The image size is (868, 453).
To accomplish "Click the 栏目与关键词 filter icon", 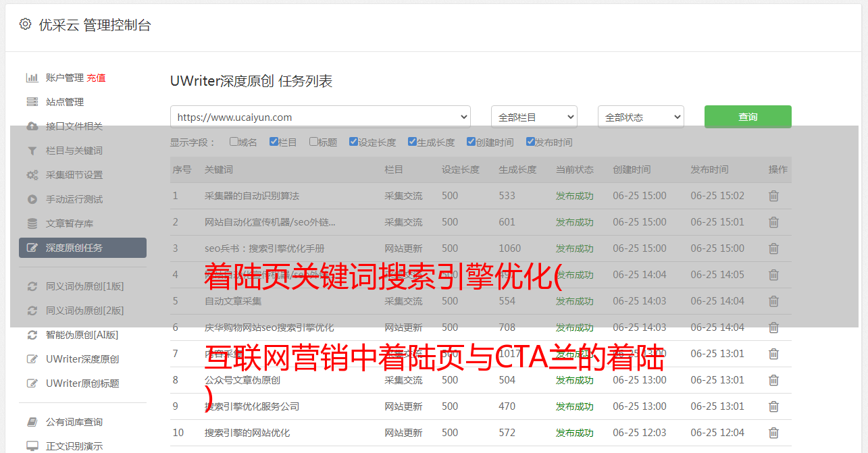I will [32, 151].
